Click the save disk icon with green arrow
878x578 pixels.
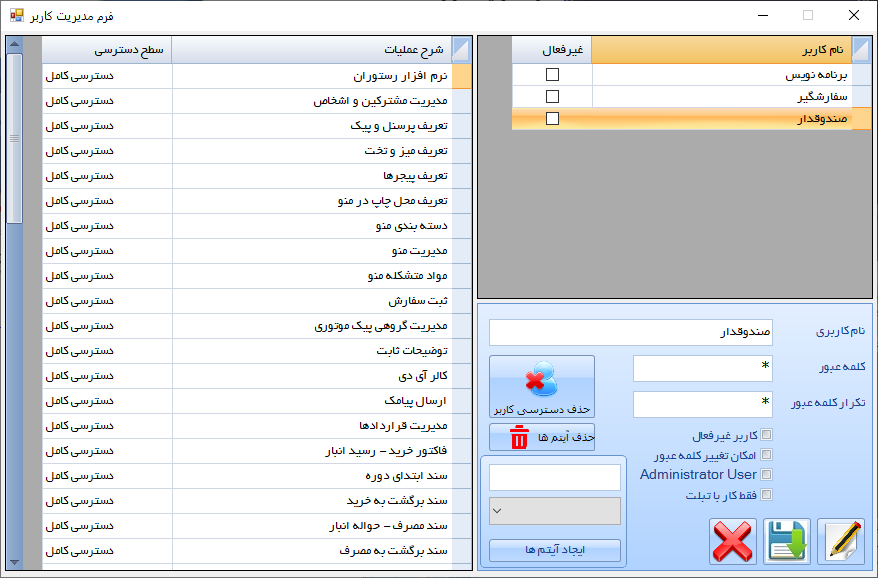pos(787,542)
